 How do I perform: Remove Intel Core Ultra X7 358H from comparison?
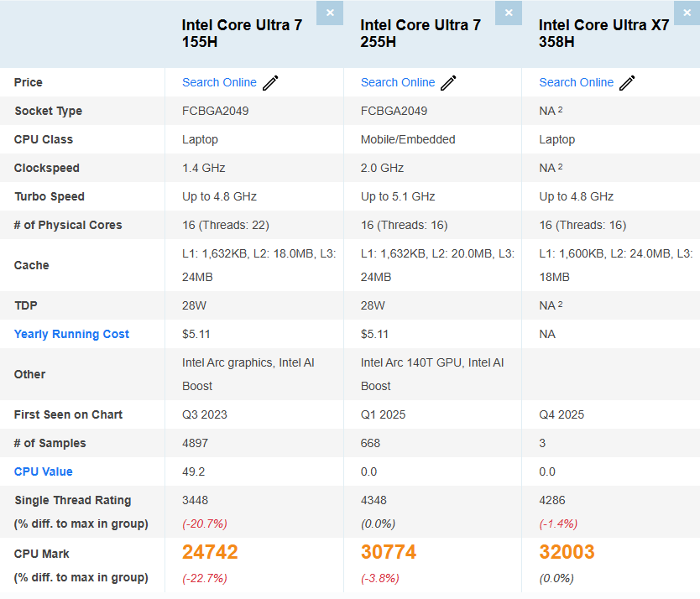point(687,13)
